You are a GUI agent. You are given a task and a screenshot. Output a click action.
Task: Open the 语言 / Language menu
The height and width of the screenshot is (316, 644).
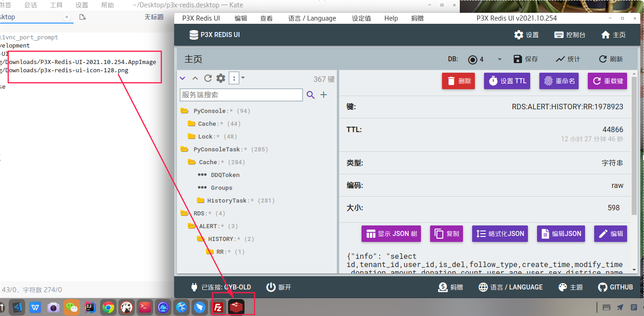tap(312, 18)
